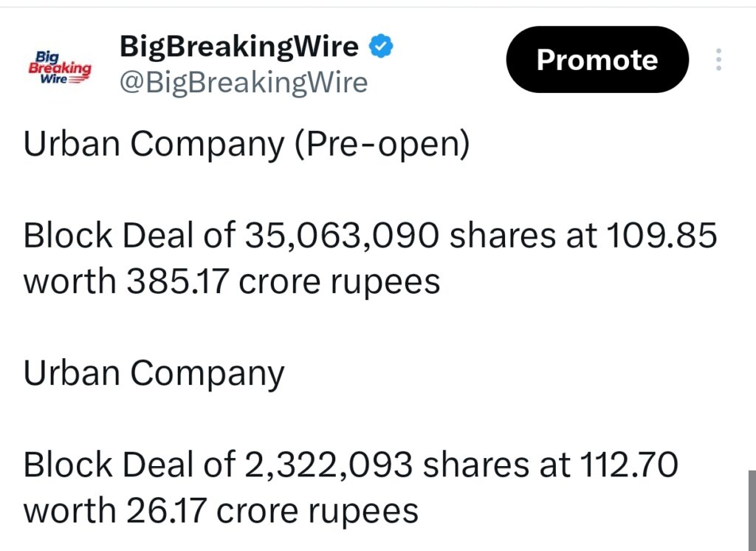
Task: Click the Promote pill to expand promotion options
Action: [596, 59]
